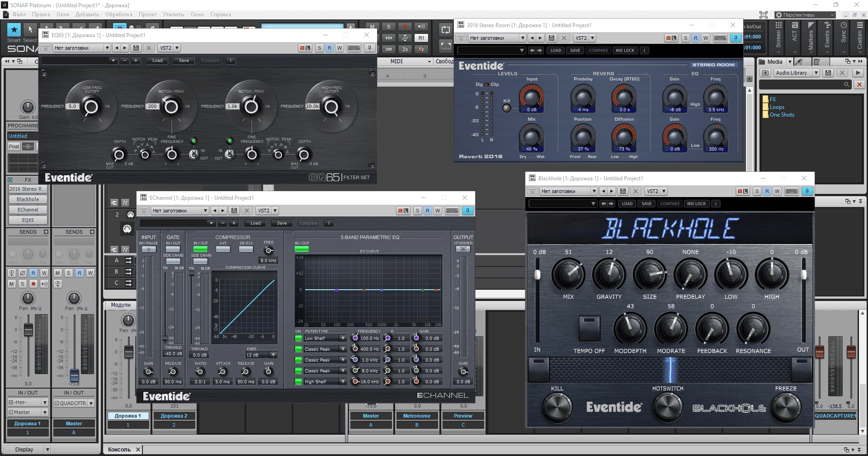
Task: Click SAVE in the Stereo Room plugin
Action: point(575,51)
